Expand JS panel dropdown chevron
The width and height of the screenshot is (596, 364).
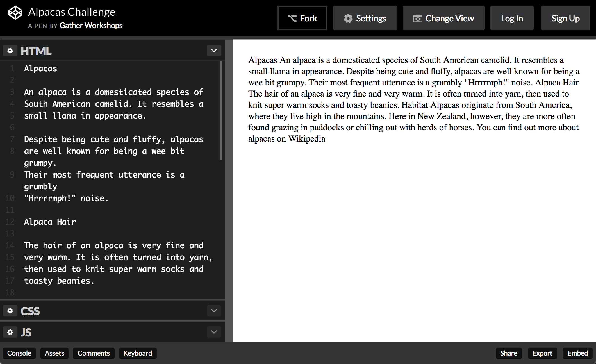pyautogui.click(x=214, y=332)
